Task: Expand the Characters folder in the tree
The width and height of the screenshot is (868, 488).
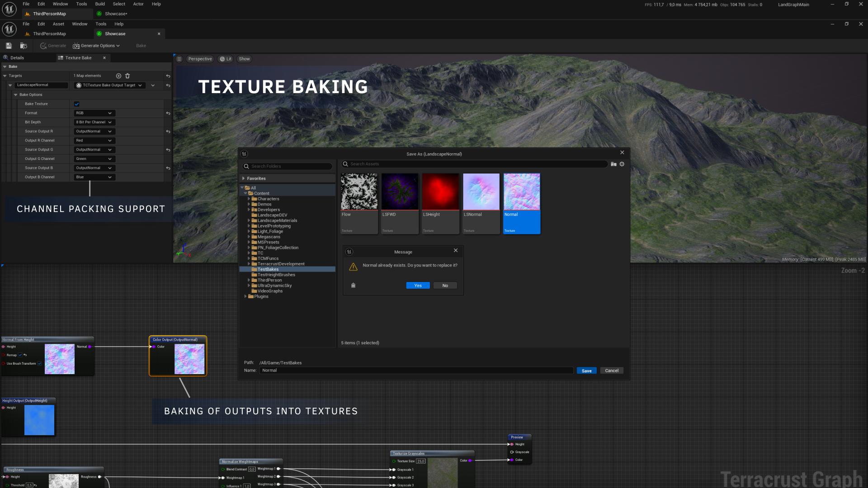Action: click(249, 199)
